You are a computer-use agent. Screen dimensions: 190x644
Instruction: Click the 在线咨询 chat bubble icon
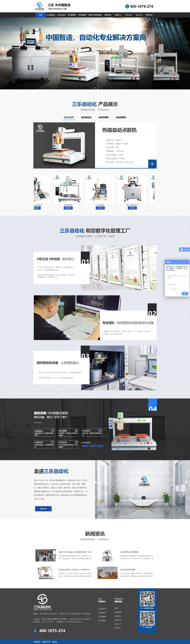point(182,250)
